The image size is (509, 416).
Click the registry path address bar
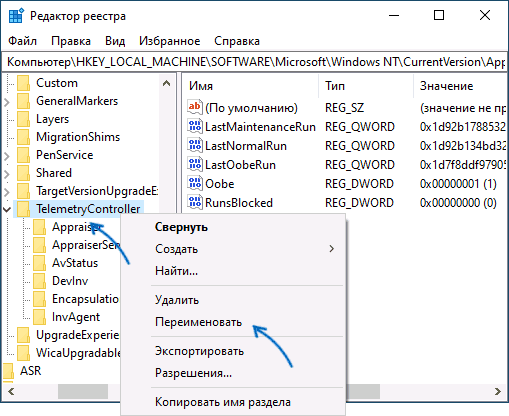(x=254, y=62)
